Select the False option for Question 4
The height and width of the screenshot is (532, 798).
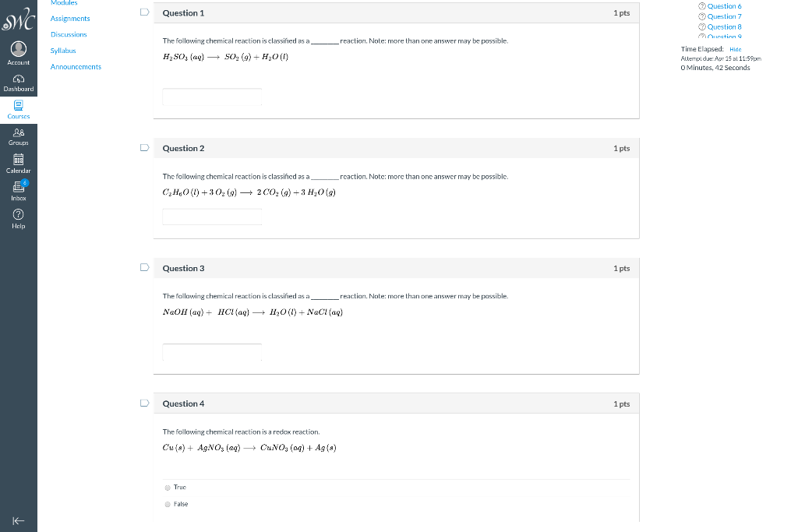coord(167,504)
